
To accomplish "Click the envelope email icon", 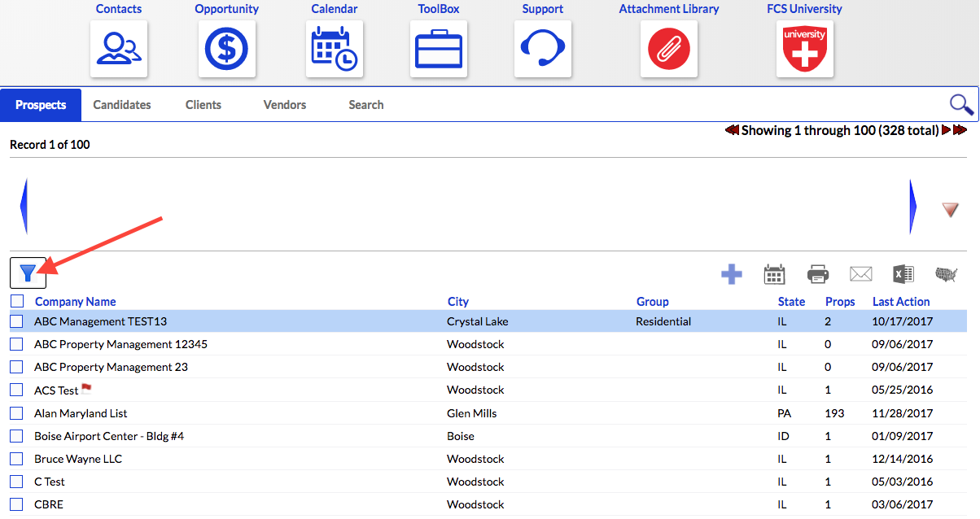I will coord(861,274).
